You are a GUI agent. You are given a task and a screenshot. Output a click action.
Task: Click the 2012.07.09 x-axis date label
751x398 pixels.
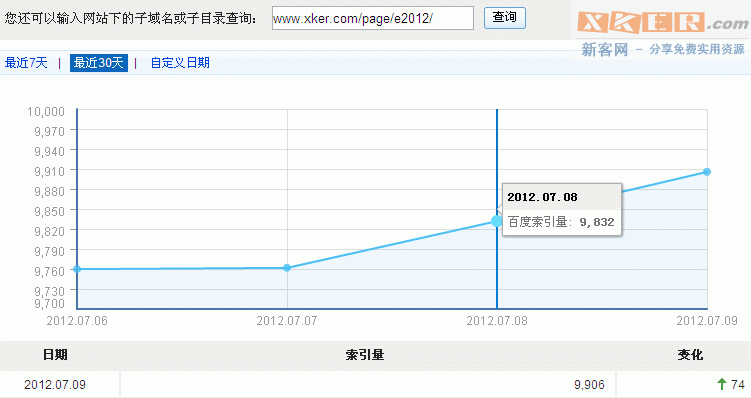tap(707, 321)
